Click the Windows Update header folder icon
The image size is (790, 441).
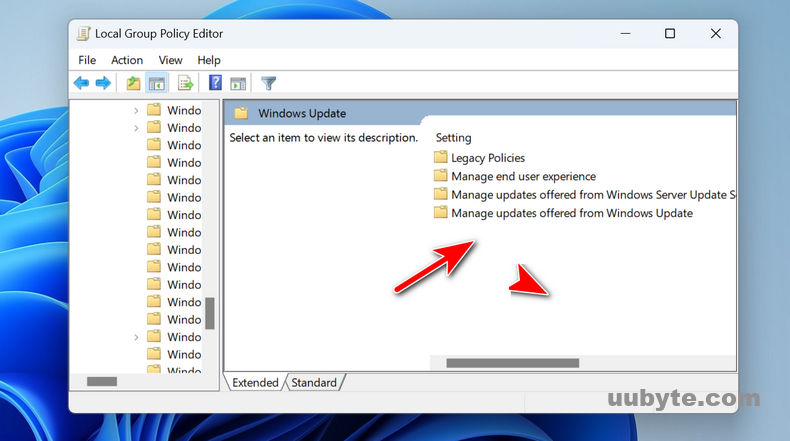(241, 113)
